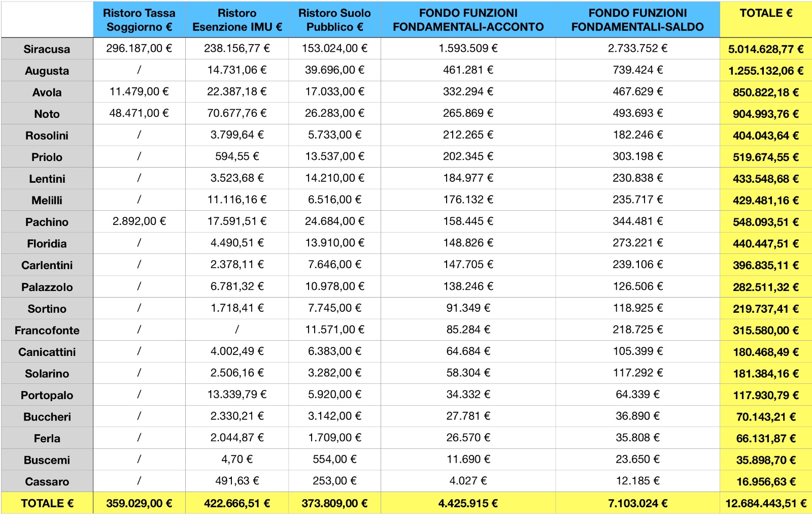The height and width of the screenshot is (522, 812).
Task: Click the Siracusa row label
Action: coord(47,49)
